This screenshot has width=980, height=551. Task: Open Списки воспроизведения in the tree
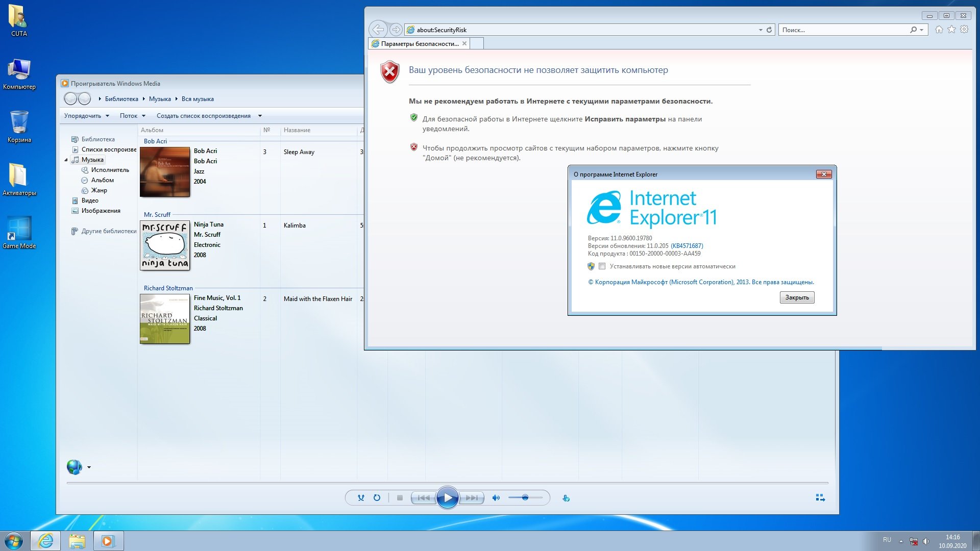(109, 149)
